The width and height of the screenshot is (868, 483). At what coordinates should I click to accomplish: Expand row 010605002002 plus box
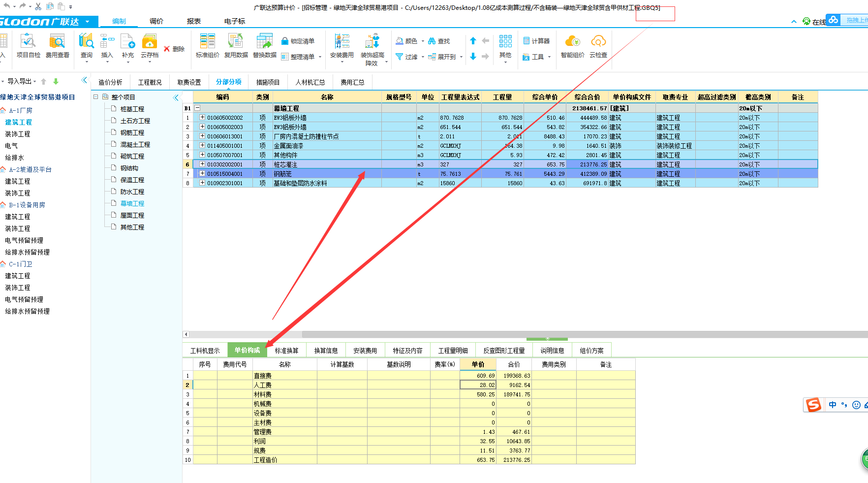pos(202,117)
